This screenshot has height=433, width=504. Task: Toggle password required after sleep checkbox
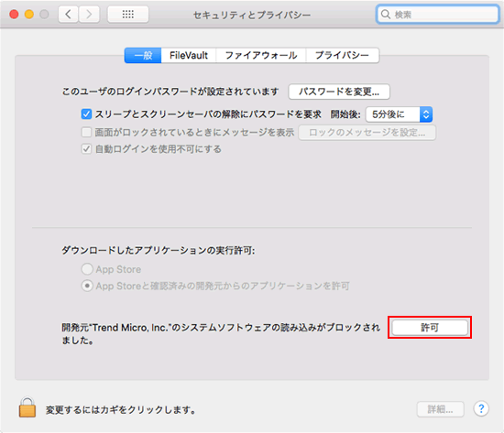[x=86, y=114]
